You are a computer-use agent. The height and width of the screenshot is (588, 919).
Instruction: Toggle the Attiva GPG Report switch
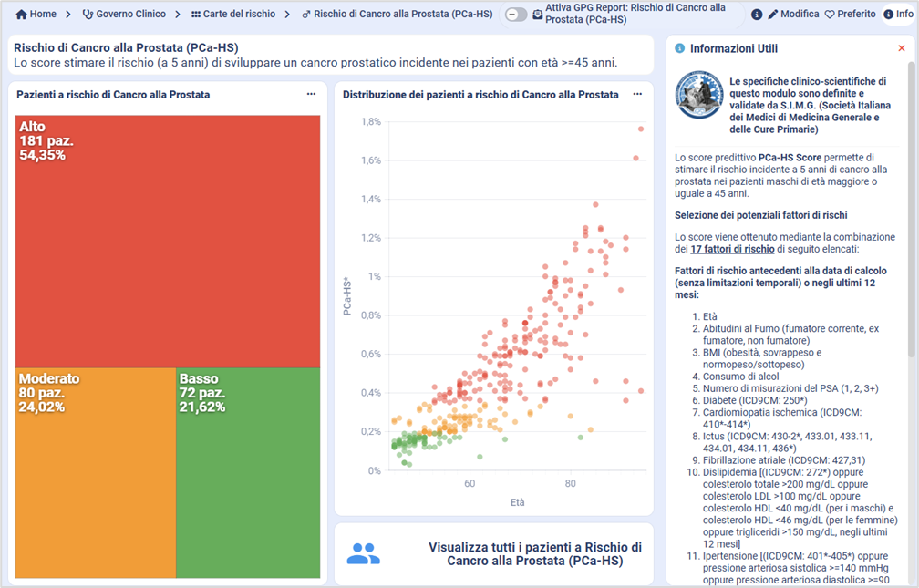coord(516,15)
